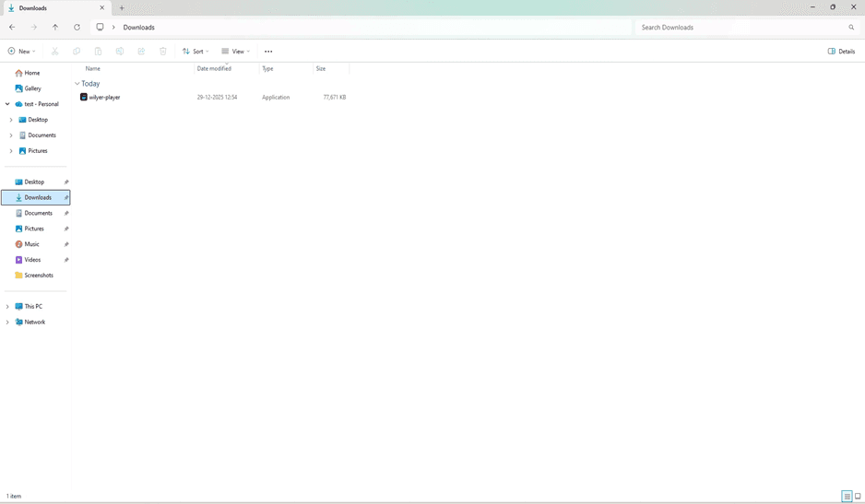Click the Delete trash icon
This screenshot has height=504, width=865.
pos(162,52)
